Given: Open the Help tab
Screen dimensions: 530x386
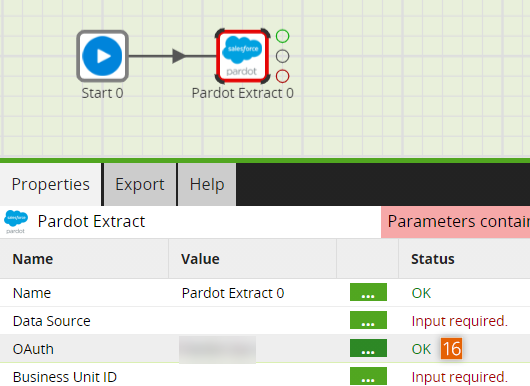Looking at the screenshot, I should (x=207, y=185).
